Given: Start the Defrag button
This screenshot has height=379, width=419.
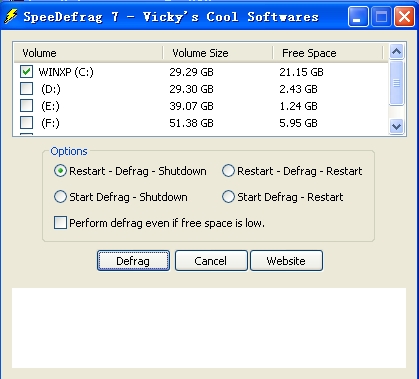Looking at the screenshot, I should 133,261.
